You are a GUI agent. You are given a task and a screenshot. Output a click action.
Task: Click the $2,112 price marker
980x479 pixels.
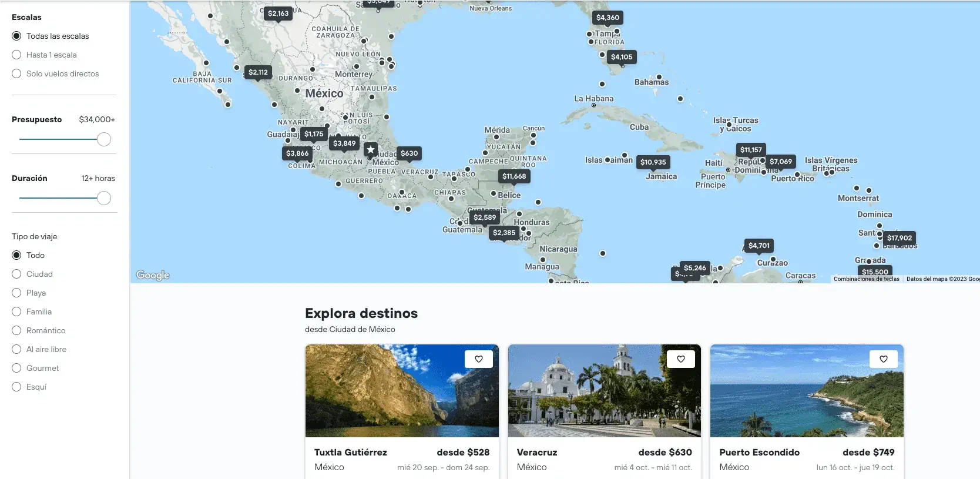point(258,72)
